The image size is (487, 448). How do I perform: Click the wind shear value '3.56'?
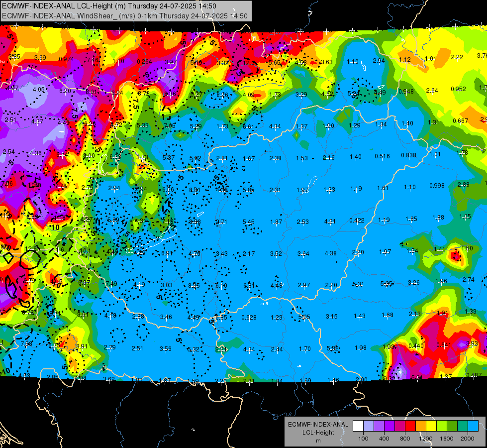(x=166, y=349)
